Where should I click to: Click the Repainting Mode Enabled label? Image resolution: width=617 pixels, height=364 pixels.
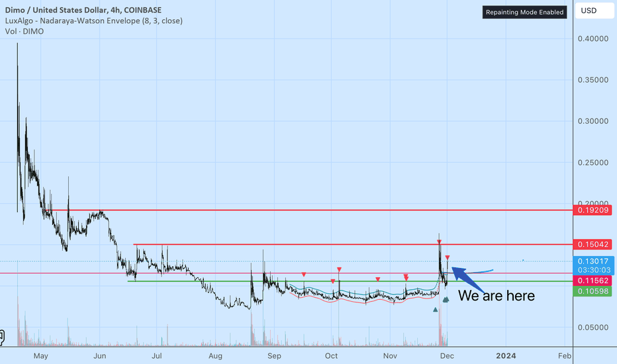click(x=524, y=12)
